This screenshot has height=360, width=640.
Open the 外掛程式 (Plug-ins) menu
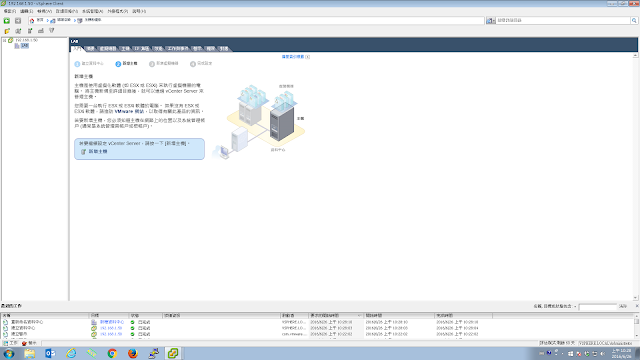[118, 11]
